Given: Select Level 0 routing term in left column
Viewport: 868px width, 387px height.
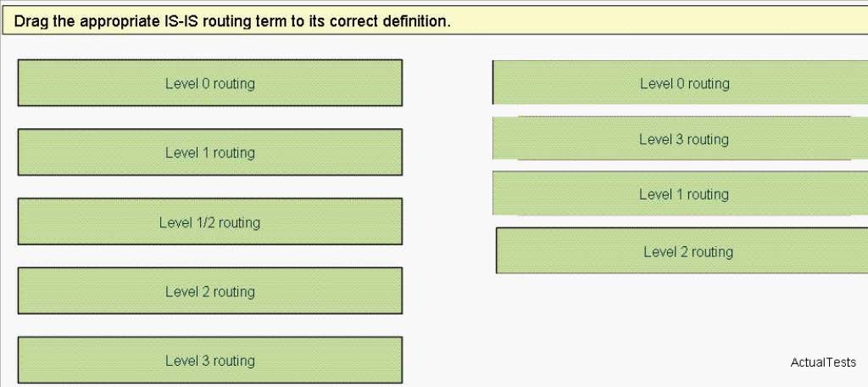Looking at the screenshot, I should click(x=210, y=83).
